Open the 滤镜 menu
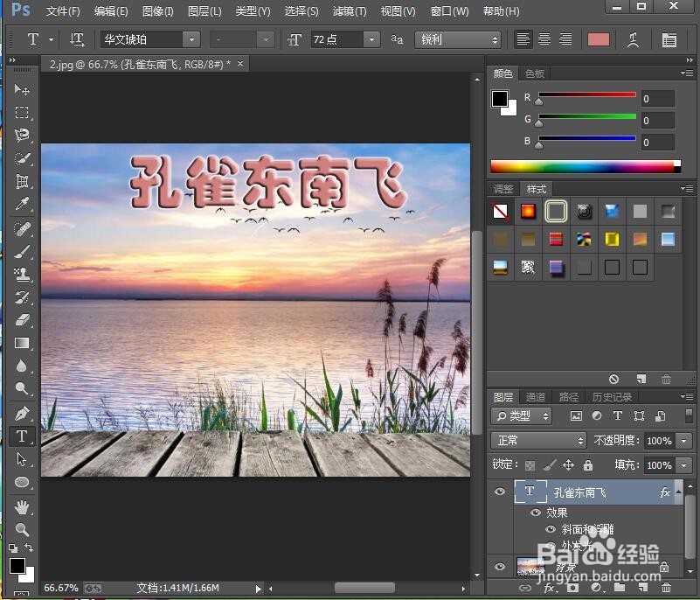Screen dimensions: 700x600 coord(349,10)
